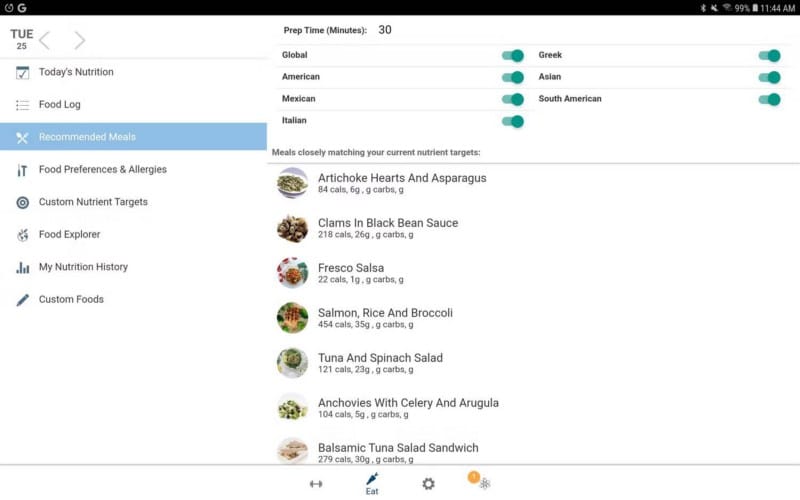The width and height of the screenshot is (800, 500).
Task: Edit the Prep Time minutes value
Action: pos(385,30)
